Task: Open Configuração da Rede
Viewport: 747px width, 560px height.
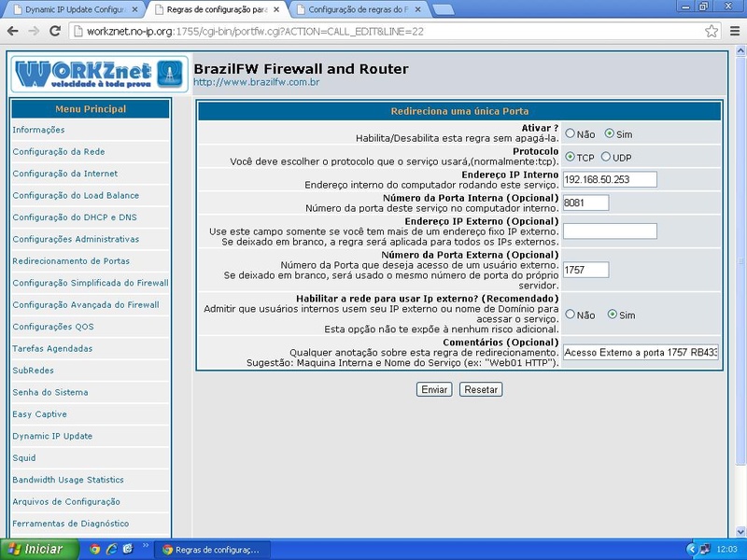Action: click(59, 152)
